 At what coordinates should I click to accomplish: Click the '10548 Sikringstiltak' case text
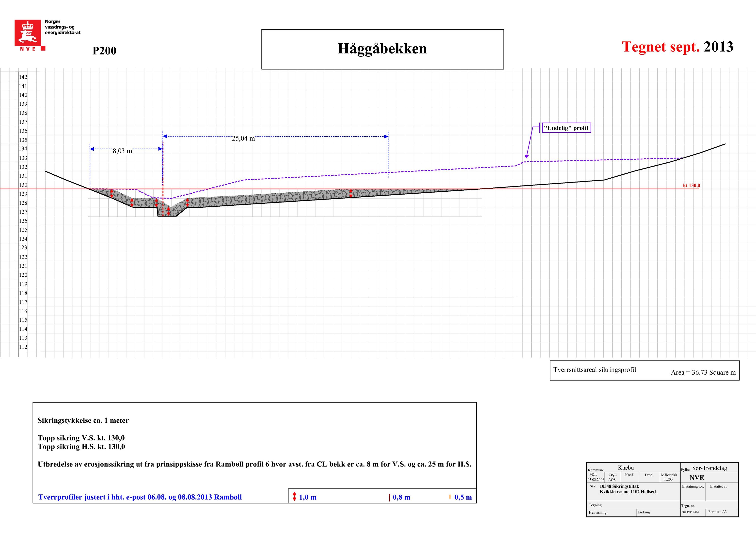[x=619, y=486]
